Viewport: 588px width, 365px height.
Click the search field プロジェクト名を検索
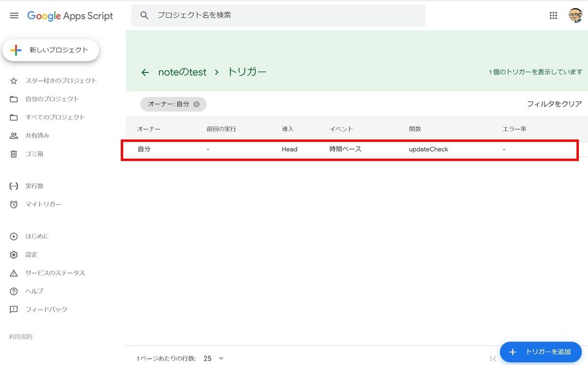277,15
